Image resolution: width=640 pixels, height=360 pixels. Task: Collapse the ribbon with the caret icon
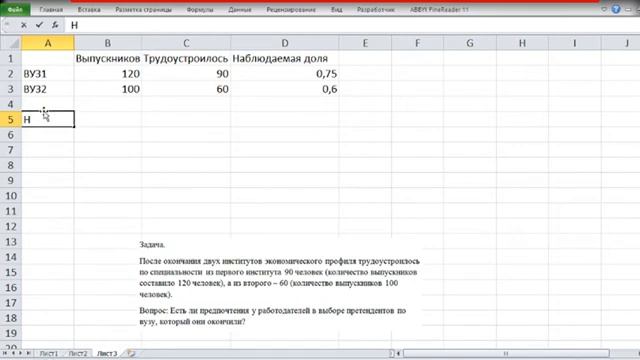604,9
